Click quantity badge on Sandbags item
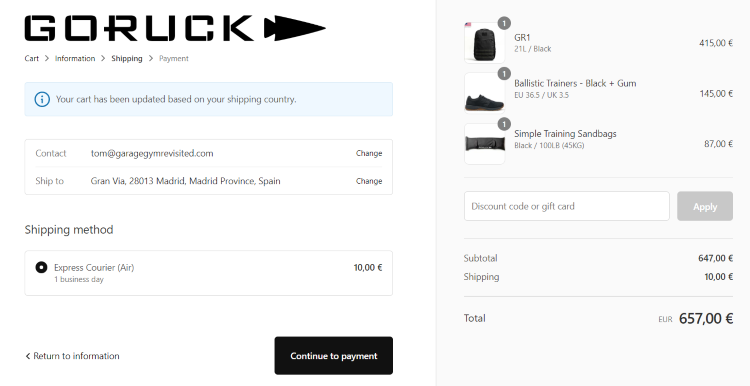 [504, 124]
